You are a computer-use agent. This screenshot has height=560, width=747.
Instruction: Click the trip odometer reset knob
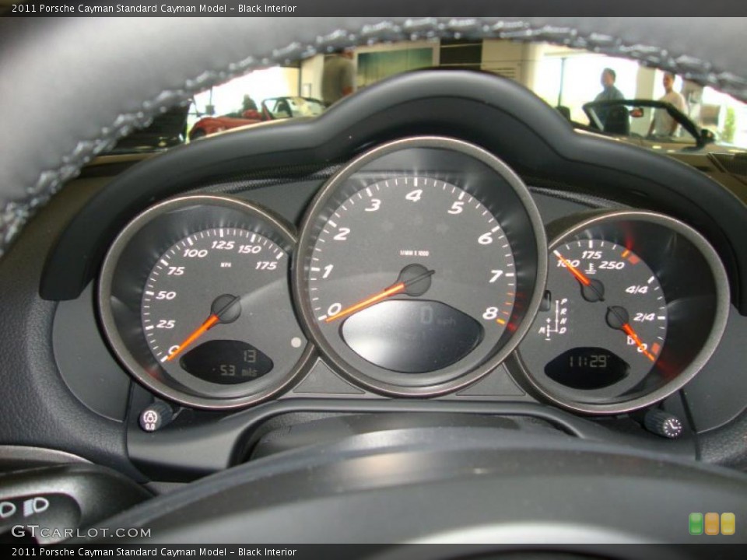pos(156,417)
